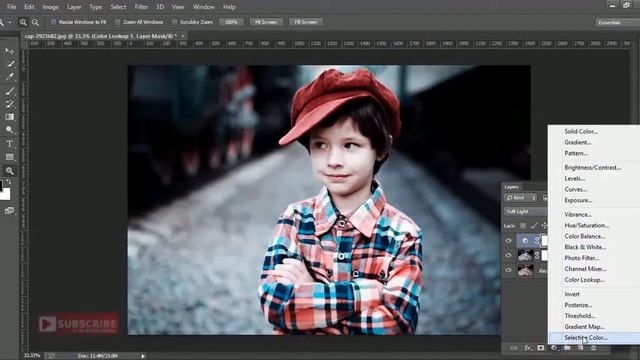Click the white background color swatch

pos(6,195)
